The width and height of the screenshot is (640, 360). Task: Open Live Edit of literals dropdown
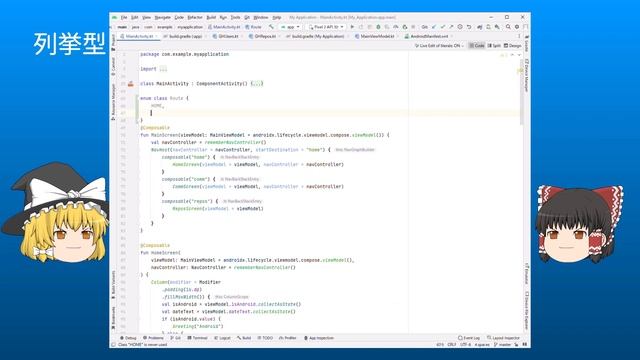coord(439,46)
